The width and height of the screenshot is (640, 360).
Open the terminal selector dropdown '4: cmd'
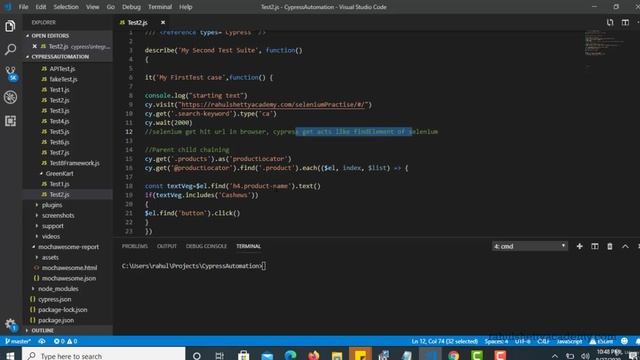[529, 246]
